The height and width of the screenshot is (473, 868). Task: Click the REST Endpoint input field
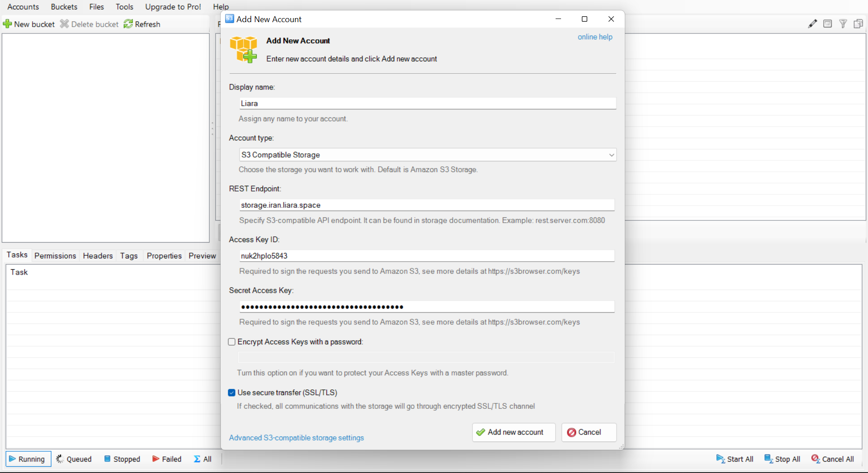point(427,205)
